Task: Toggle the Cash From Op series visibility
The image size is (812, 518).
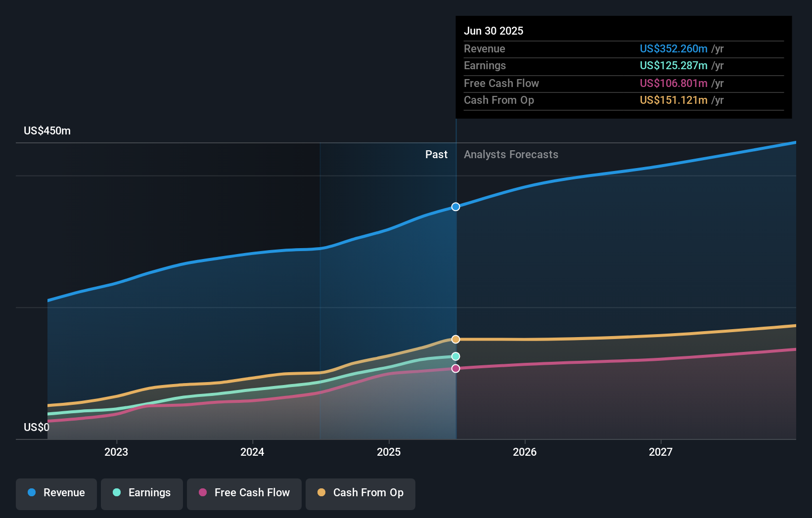Action: (360, 493)
